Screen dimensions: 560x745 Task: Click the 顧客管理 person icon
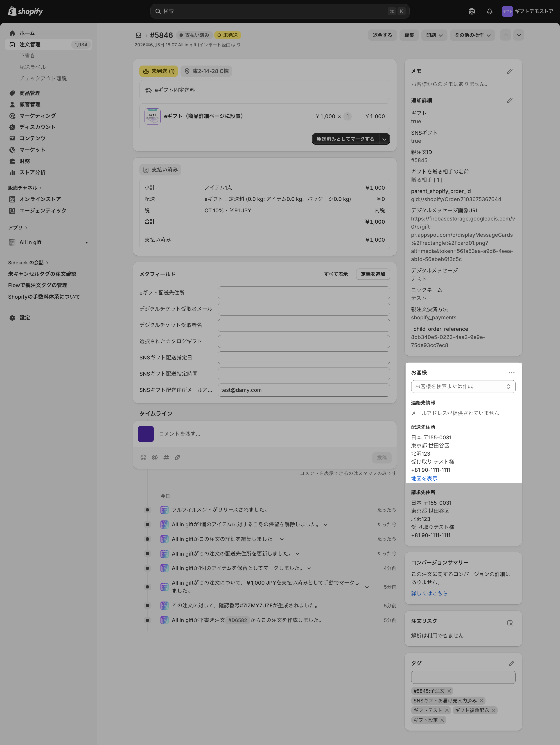coord(12,104)
